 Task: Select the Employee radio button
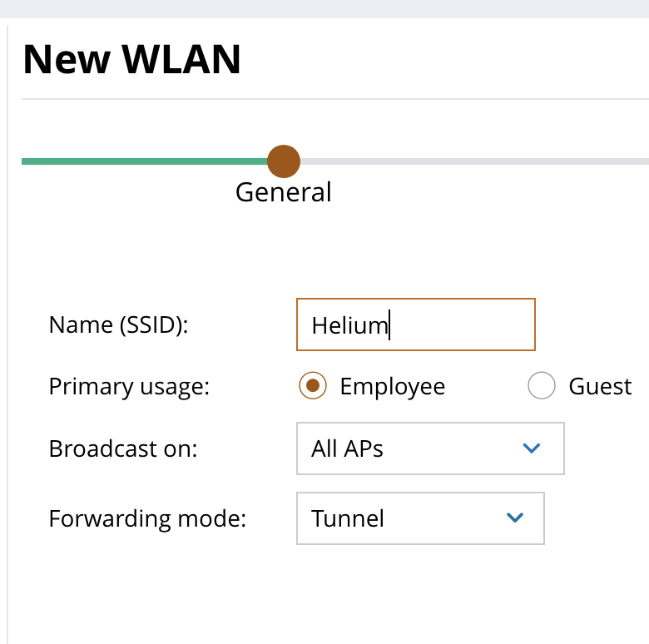tap(312, 386)
